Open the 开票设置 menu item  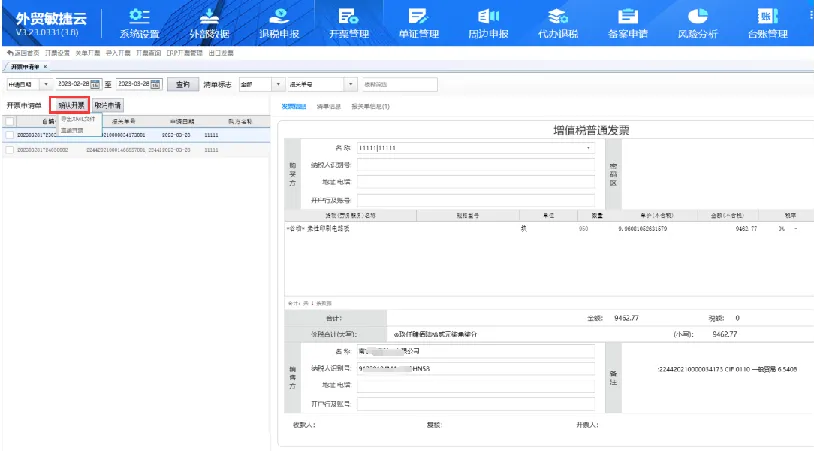tap(57, 53)
